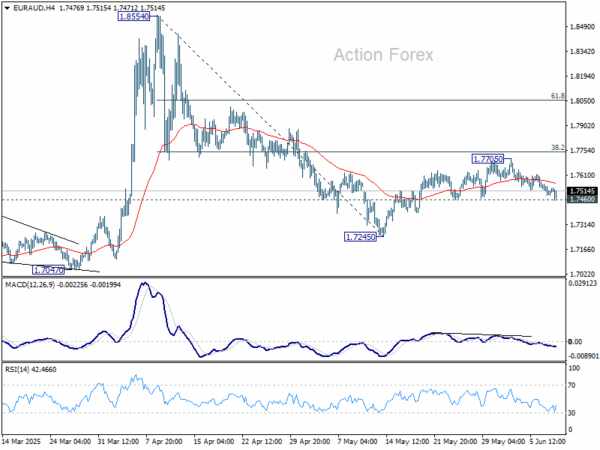This screenshot has width=600, height=450.
Task: Click the MACD(12,26,9) indicator label
Action: pyautogui.click(x=30, y=285)
